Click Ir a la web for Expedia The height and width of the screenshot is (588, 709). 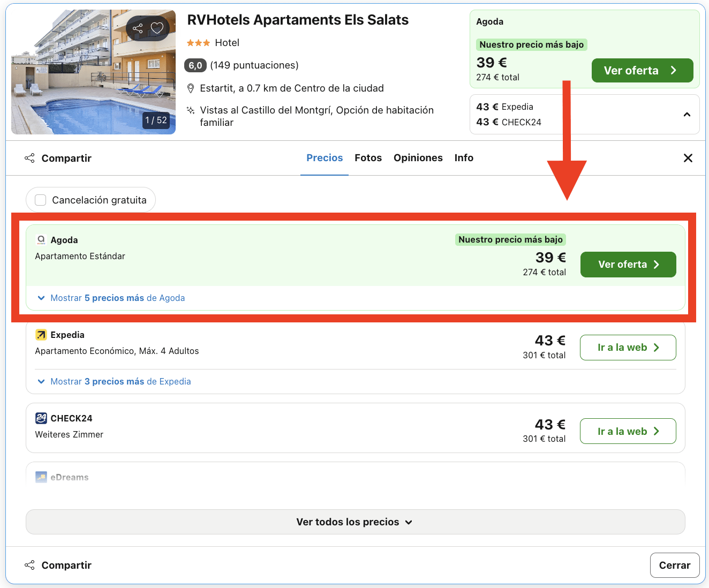pyautogui.click(x=628, y=348)
